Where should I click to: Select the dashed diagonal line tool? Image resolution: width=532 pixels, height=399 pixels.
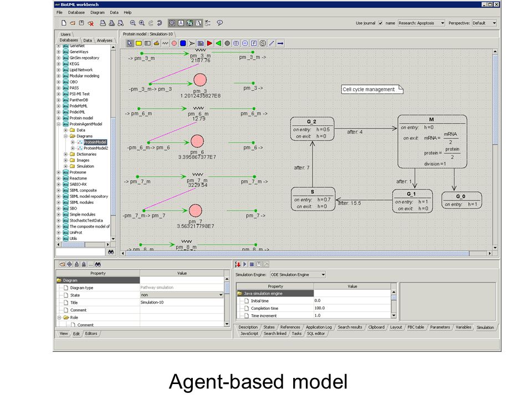tap(272, 43)
